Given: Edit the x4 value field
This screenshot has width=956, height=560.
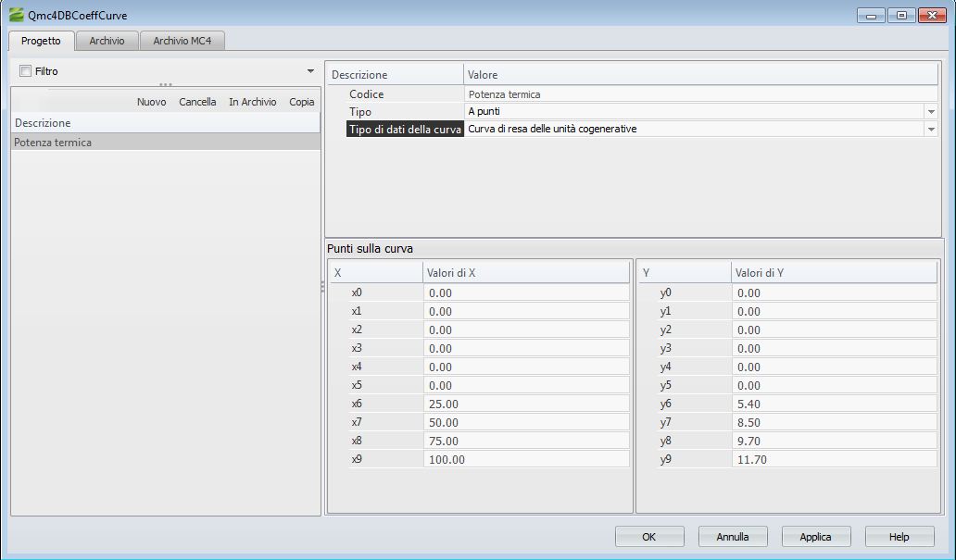Looking at the screenshot, I should pyautogui.click(x=526, y=367).
